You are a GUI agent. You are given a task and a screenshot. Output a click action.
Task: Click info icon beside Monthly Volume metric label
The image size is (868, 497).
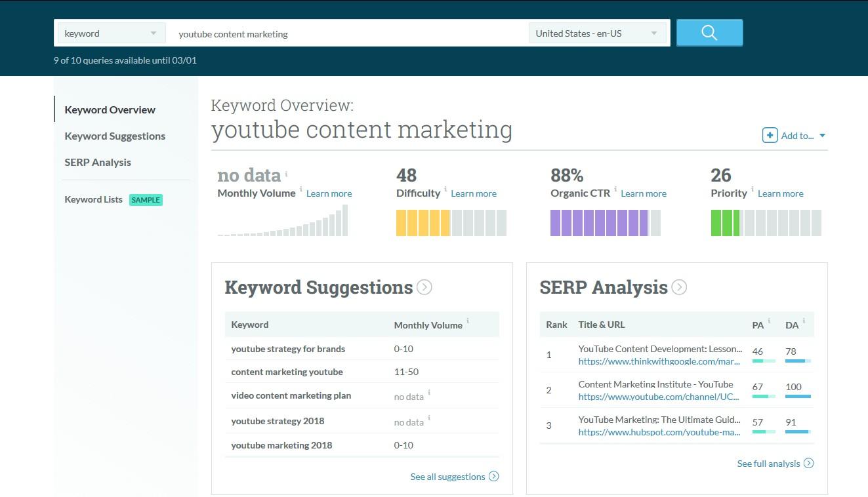(301, 189)
